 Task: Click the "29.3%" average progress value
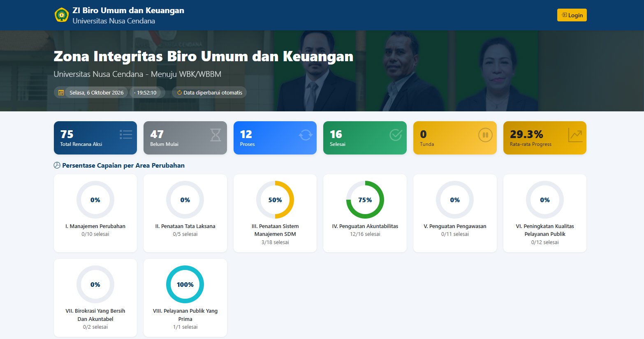526,134
